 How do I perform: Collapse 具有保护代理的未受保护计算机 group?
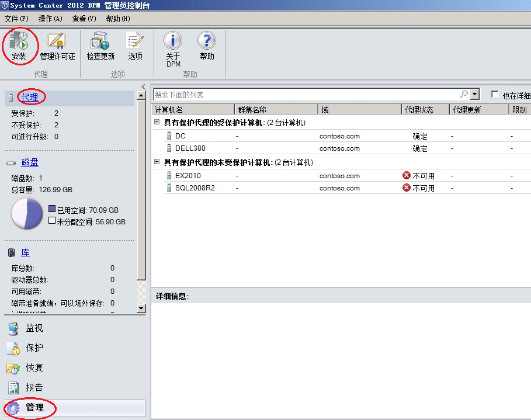(x=157, y=162)
